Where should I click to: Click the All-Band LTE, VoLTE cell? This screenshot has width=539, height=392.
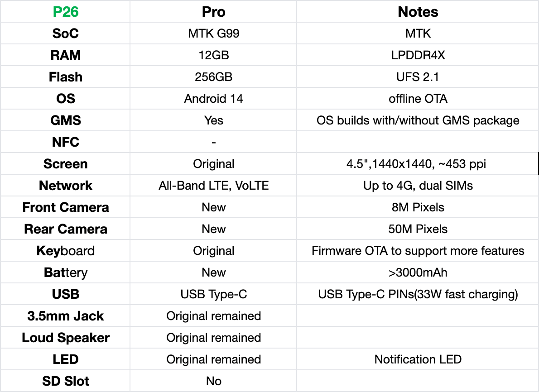coord(213,186)
